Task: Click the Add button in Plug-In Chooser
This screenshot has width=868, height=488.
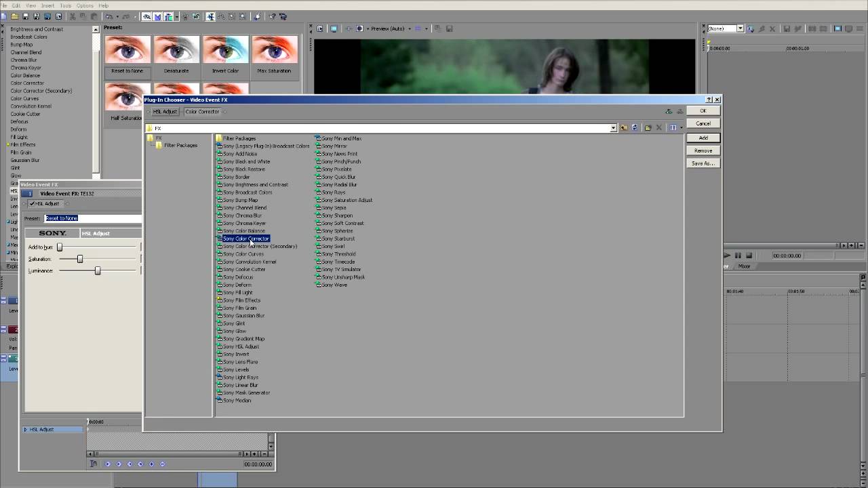Action: [703, 138]
